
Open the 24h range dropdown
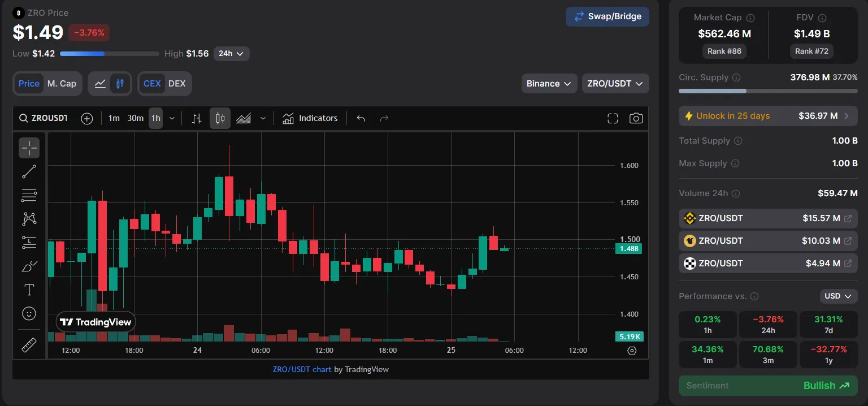[231, 54]
